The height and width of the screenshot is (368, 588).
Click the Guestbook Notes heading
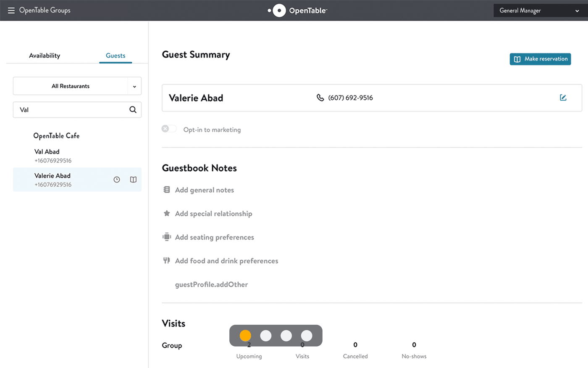pyautogui.click(x=199, y=168)
